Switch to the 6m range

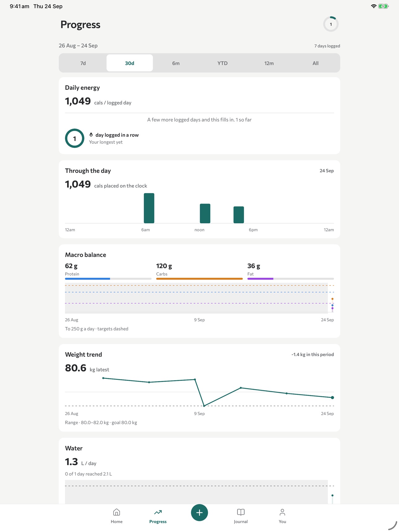[x=176, y=63]
